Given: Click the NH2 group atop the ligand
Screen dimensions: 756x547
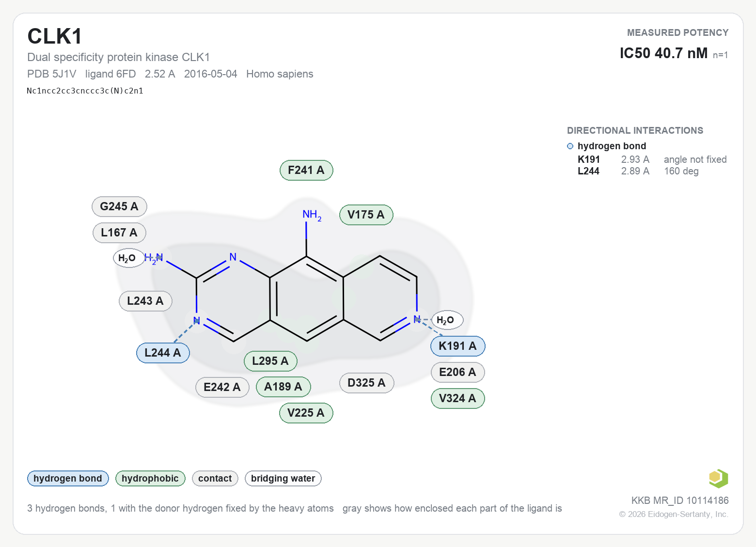Looking at the screenshot, I should point(312,215).
